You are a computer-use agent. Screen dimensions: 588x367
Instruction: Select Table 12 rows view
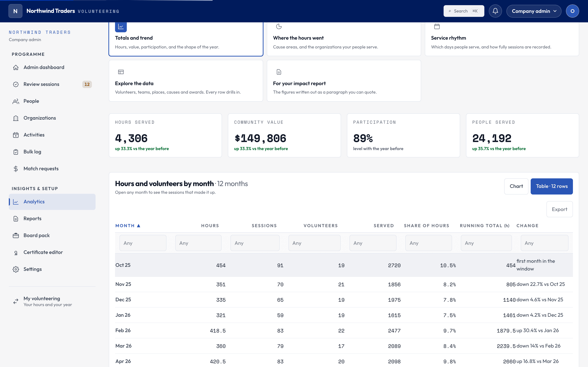coord(552,186)
